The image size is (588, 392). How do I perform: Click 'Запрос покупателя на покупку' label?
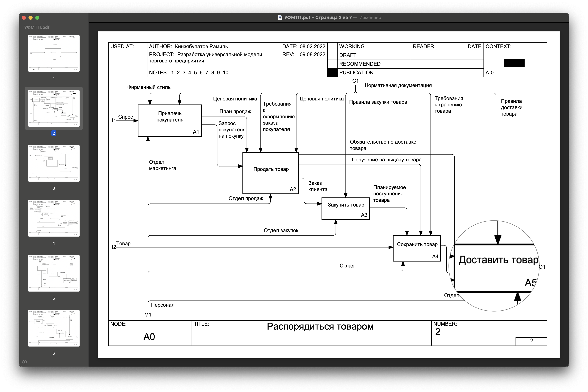[232, 130]
